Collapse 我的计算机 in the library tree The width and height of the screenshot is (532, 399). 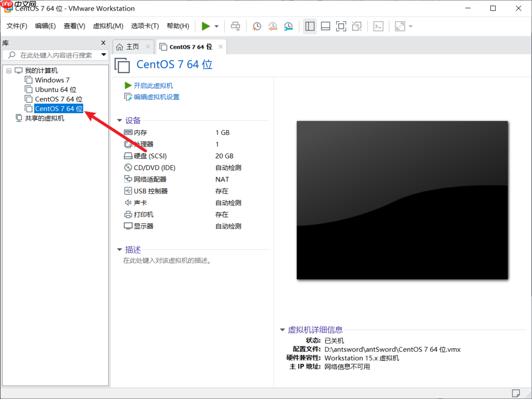pyautogui.click(x=8, y=70)
